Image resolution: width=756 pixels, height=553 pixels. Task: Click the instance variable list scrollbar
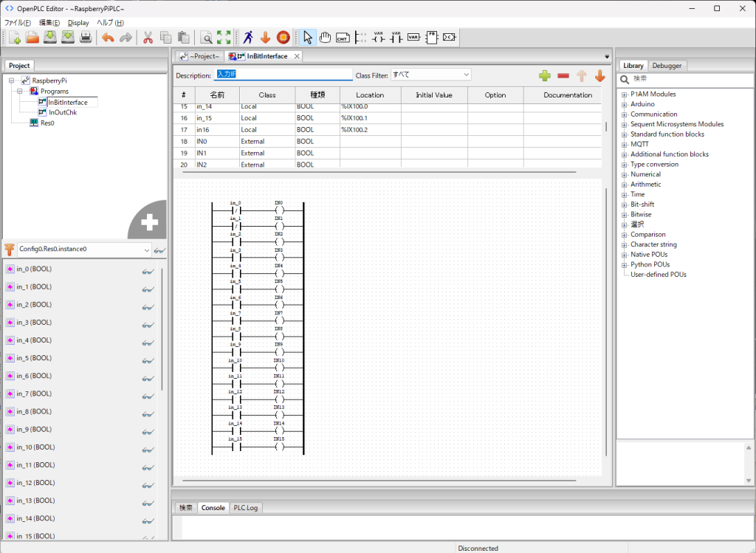[162, 329]
